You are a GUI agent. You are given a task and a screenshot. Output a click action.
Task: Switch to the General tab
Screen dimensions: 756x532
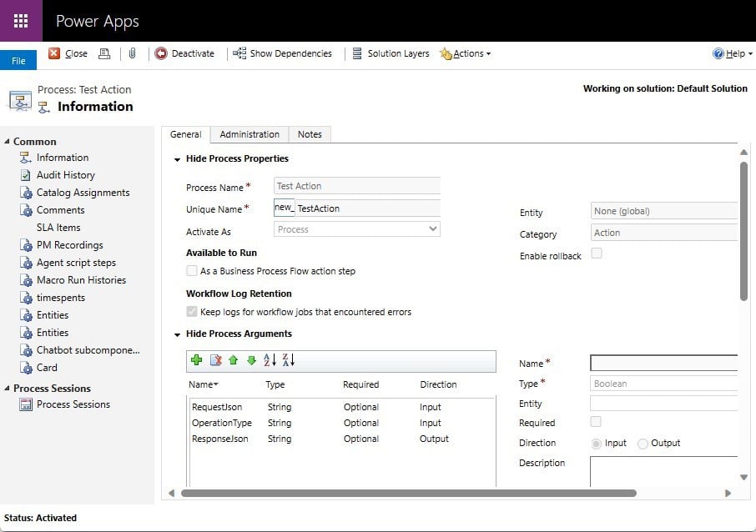185,134
